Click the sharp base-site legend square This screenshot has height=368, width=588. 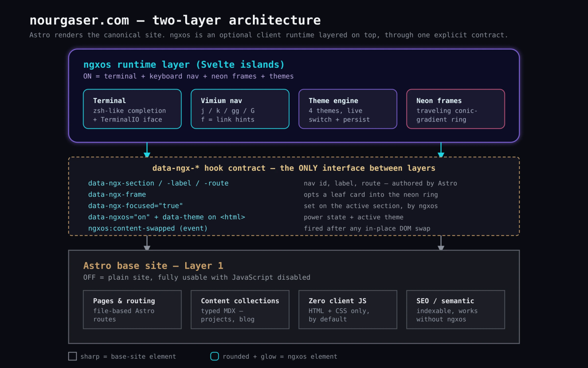tap(73, 356)
